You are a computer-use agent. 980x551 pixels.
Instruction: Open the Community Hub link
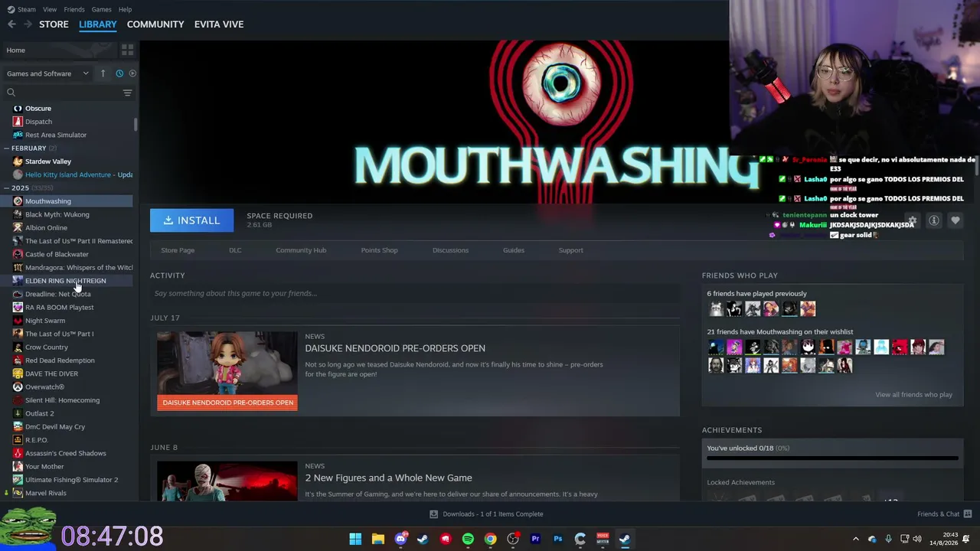301,250
